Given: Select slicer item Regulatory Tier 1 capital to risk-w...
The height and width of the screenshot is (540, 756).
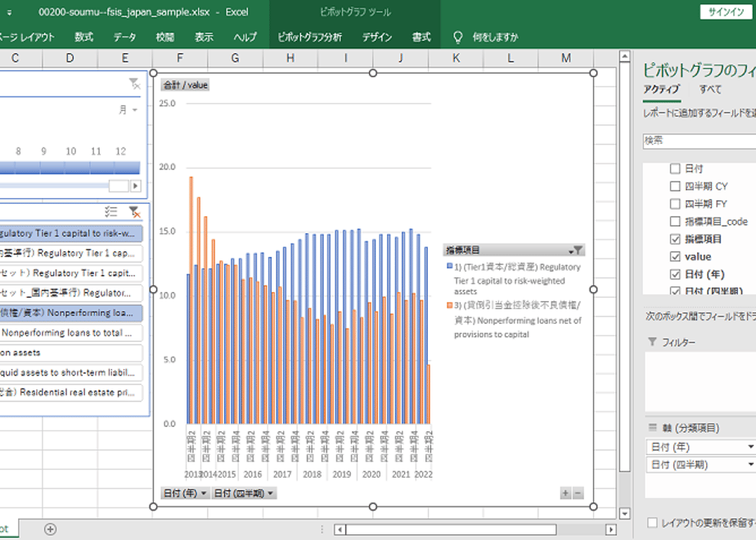Looking at the screenshot, I should click(70, 233).
